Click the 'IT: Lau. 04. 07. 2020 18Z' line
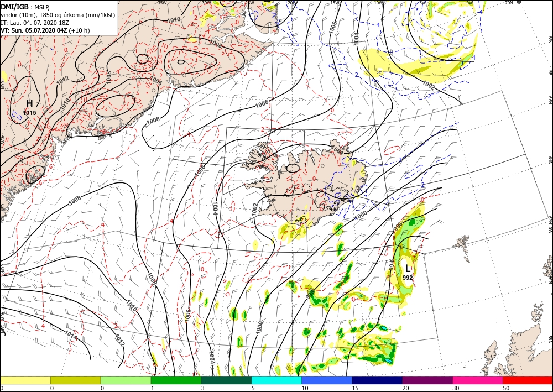The image size is (553, 392). pyautogui.click(x=34, y=23)
